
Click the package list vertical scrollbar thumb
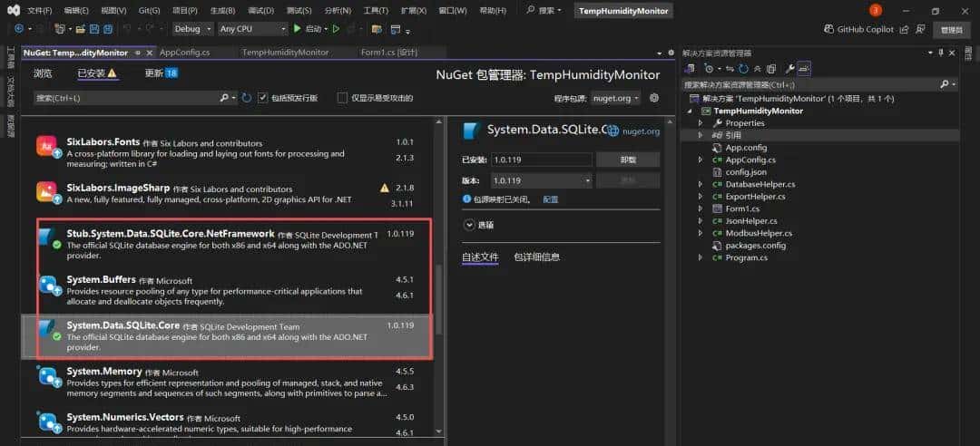(439, 298)
